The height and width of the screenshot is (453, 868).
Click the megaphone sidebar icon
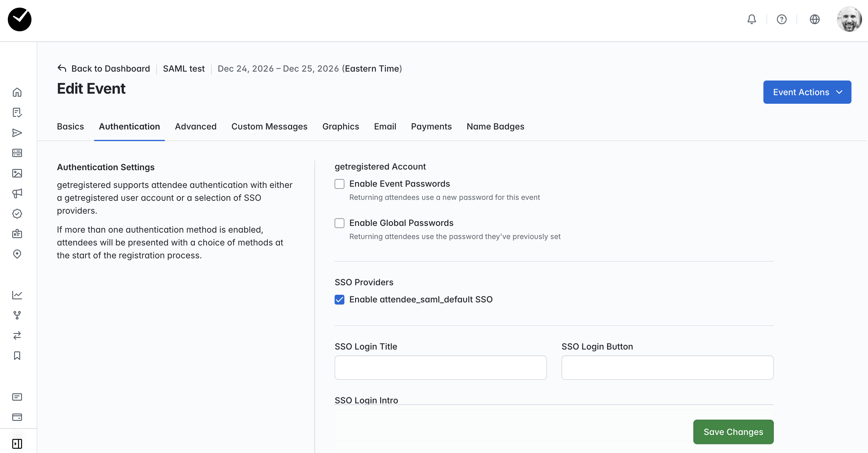tap(17, 193)
